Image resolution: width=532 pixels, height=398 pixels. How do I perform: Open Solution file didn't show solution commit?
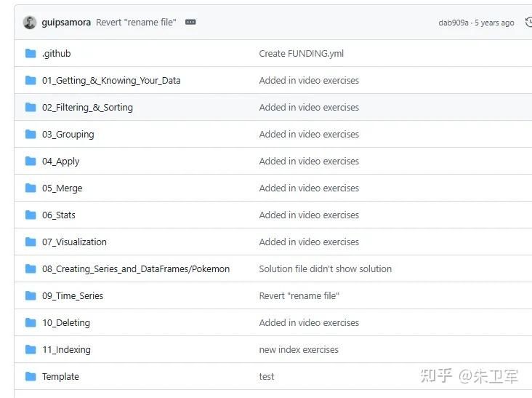(x=326, y=269)
